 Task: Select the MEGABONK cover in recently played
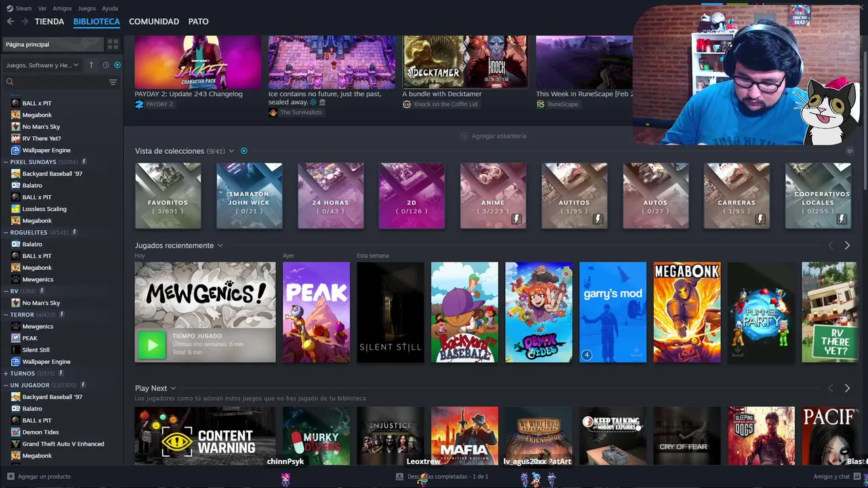point(687,312)
